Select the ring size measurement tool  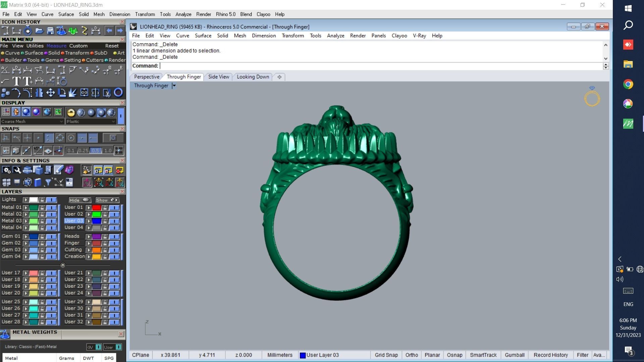coord(62,81)
